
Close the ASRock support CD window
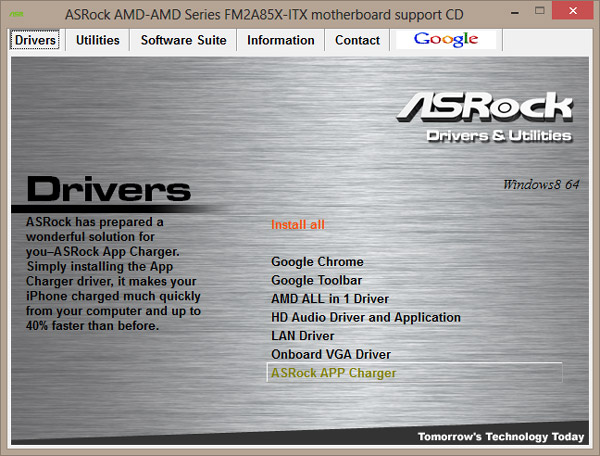(573, 11)
